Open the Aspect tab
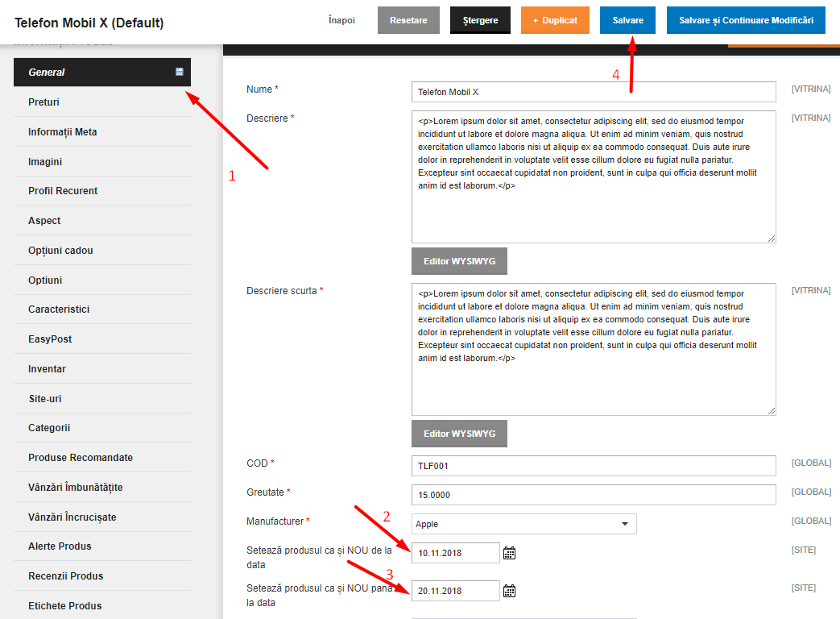This screenshot has width=840, height=619. coord(101,221)
